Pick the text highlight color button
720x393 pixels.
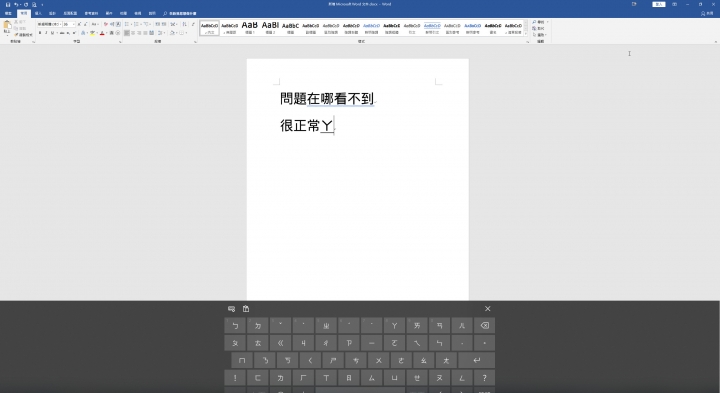pyautogui.click(x=92, y=33)
